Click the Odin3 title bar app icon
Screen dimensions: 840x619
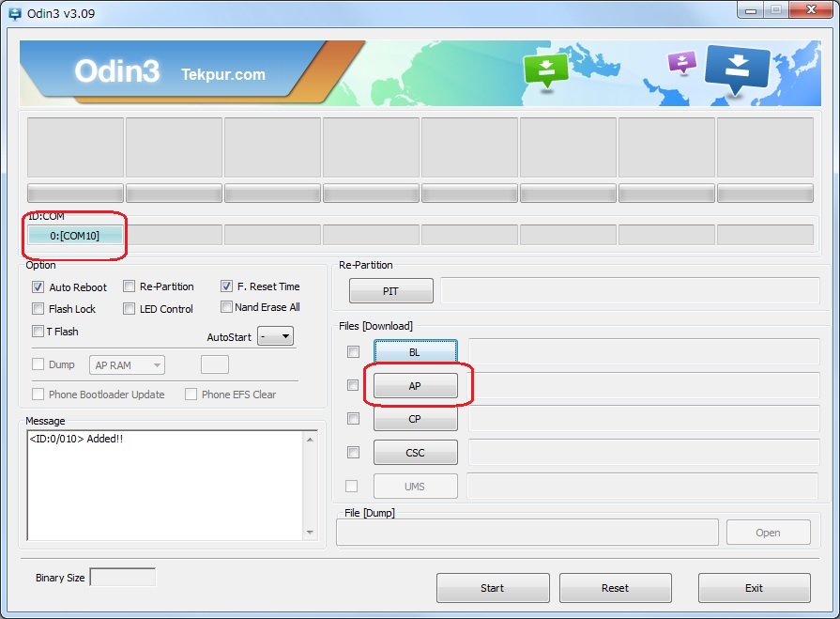pyautogui.click(x=15, y=14)
